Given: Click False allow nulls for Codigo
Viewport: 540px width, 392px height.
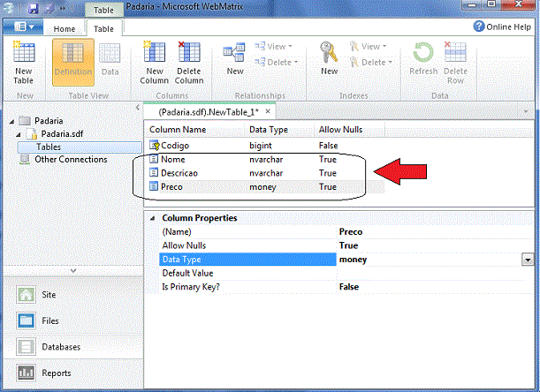Looking at the screenshot, I should tap(328, 146).
